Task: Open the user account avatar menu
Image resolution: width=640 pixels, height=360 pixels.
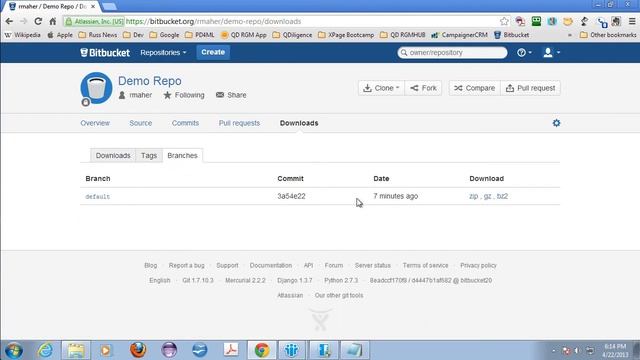Action: pyautogui.click(x=551, y=53)
